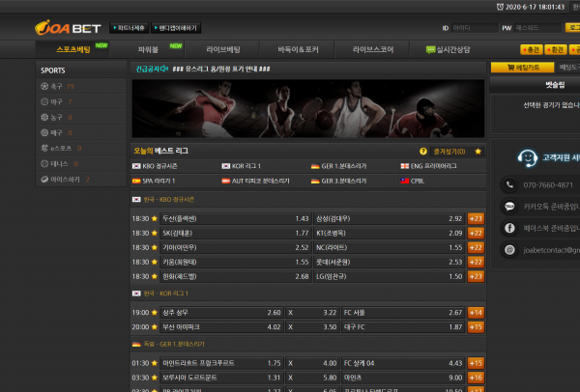This screenshot has width=580, height=392.
Task: Click the Korean flag next to KBO 정규시즌
Action: (x=136, y=166)
